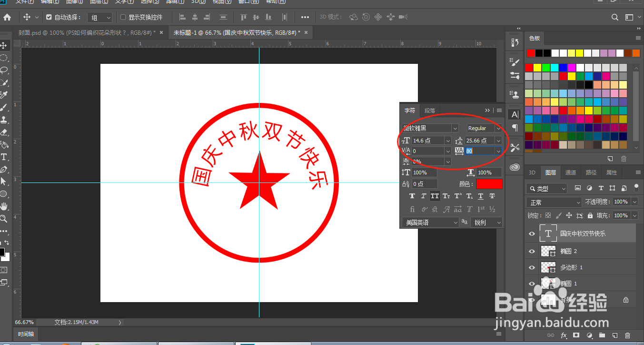644x345 pixels.
Task: Toggle All Caps TT style button
Action: (x=435, y=196)
